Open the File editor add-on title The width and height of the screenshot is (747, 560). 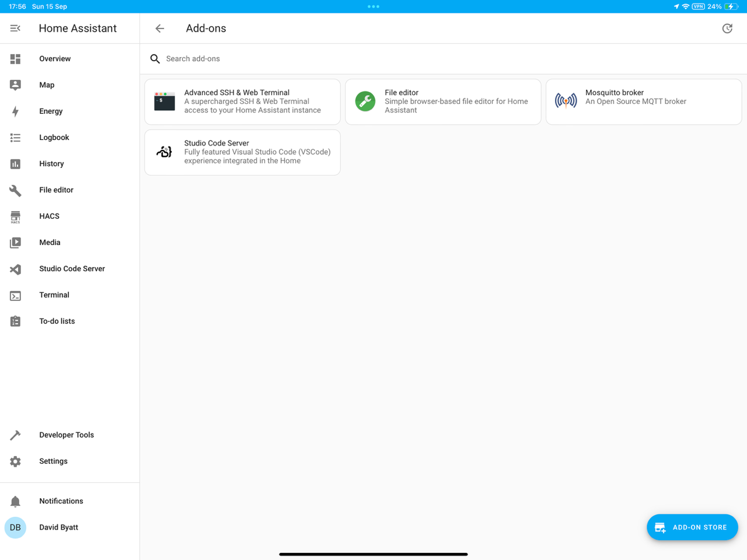point(402,93)
